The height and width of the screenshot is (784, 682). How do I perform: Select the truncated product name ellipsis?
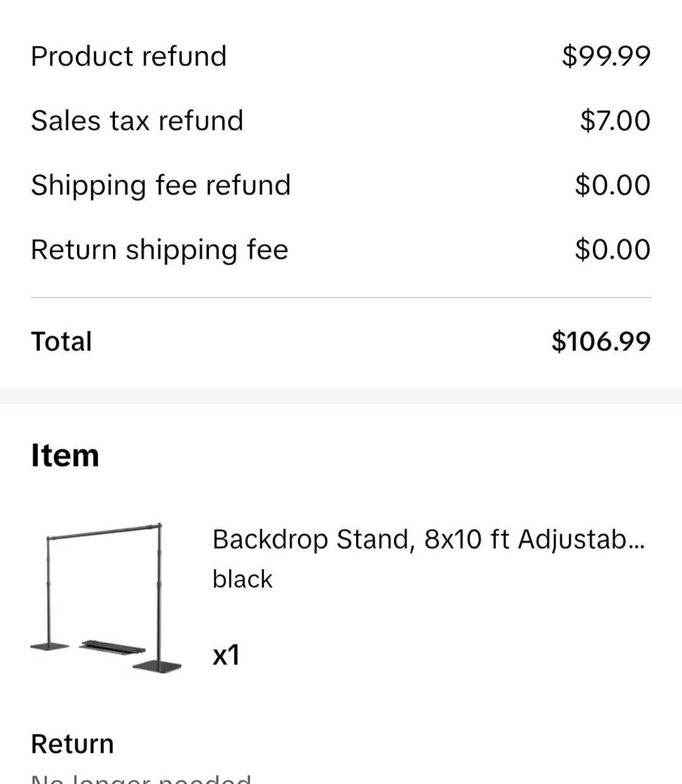pos(637,541)
